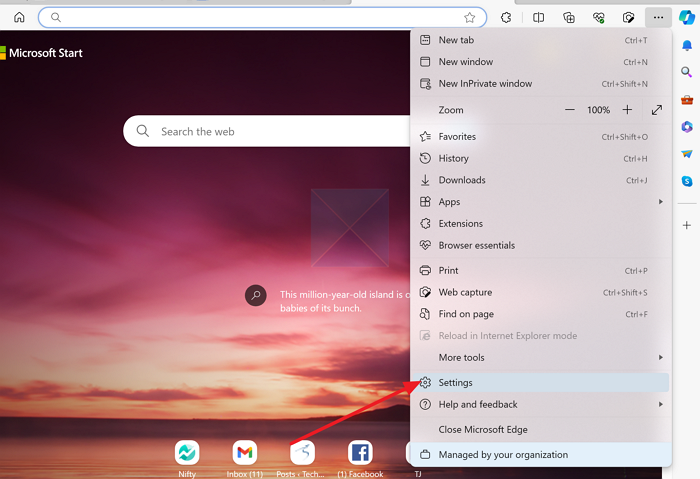Viewport: 700px width, 479px height.
Task: Click the Home icon in toolbar
Action: [x=19, y=17]
